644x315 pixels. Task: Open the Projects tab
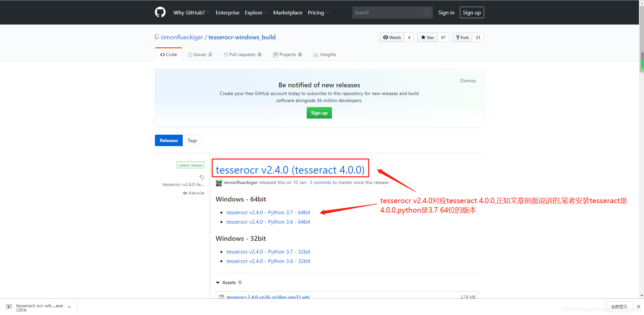(x=288, y=54)
